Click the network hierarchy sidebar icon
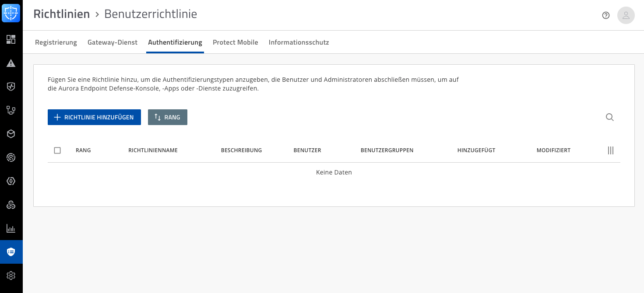Viewport: 644px width, 293px height. tap(11, 110)
